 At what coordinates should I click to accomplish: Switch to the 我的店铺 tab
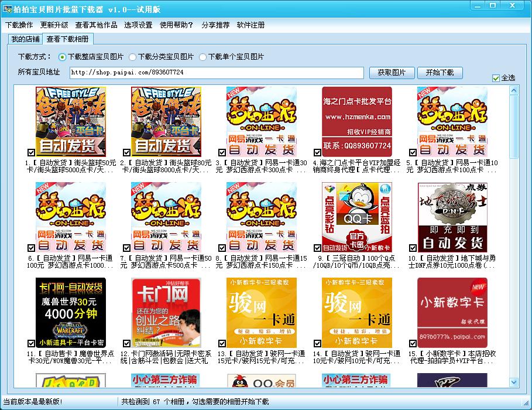25,39
